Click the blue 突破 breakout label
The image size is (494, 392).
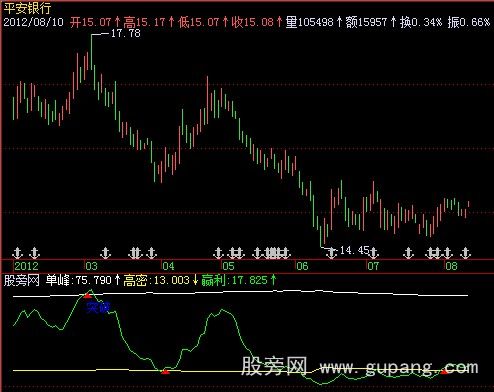tap(98, 307)
